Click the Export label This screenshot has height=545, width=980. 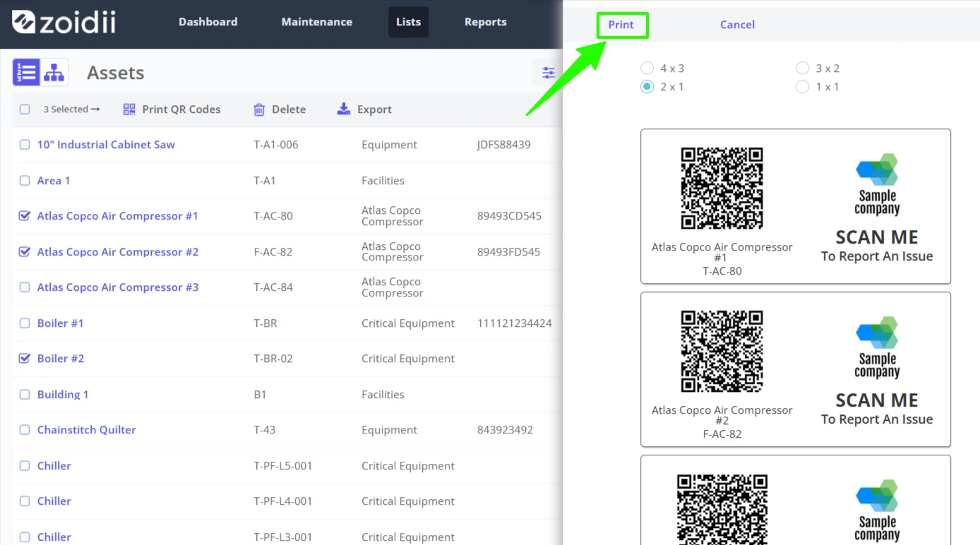(x=374, y=109)
